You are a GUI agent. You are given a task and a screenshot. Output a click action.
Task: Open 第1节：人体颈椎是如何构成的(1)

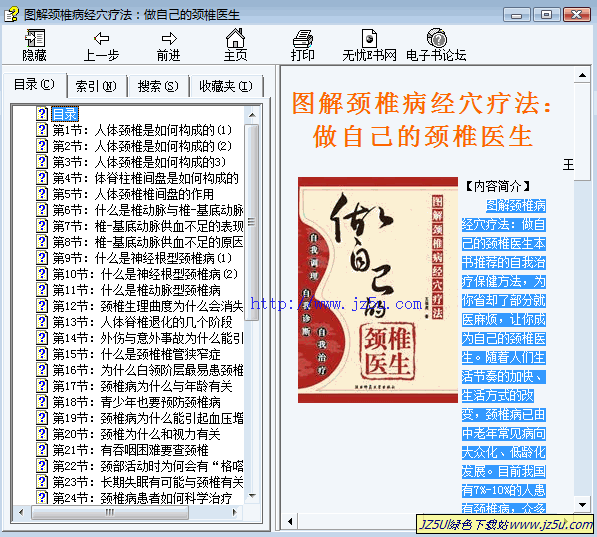coord(142,130)
